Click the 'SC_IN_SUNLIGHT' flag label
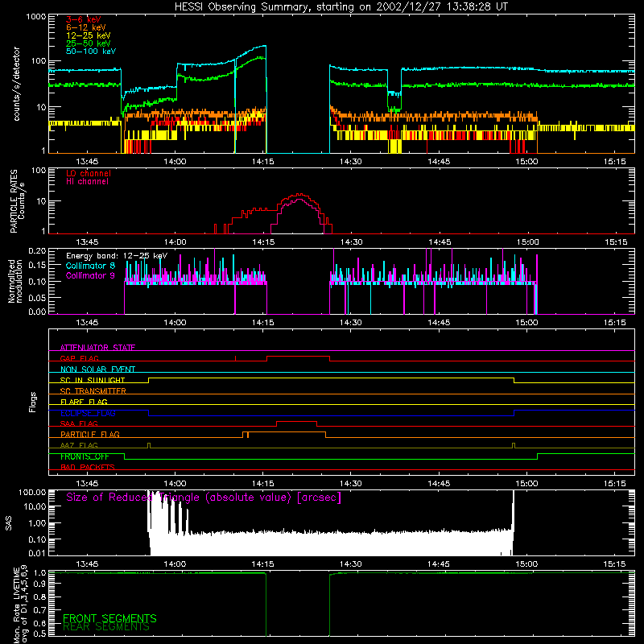Viewport: 644px width, 644px height. tap(93, 380)
